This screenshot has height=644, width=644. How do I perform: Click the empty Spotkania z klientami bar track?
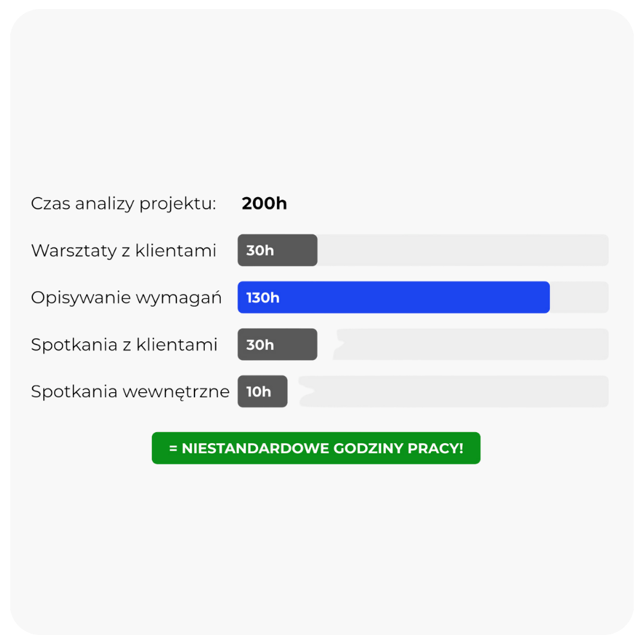point(470,345)
